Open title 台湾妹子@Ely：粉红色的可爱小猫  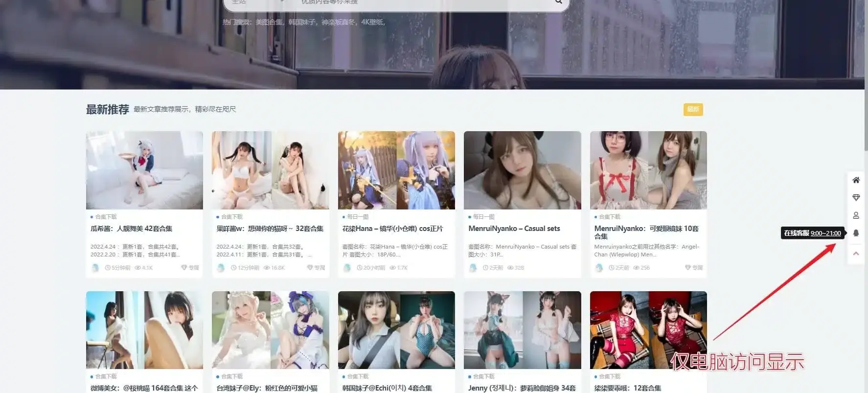267,388
